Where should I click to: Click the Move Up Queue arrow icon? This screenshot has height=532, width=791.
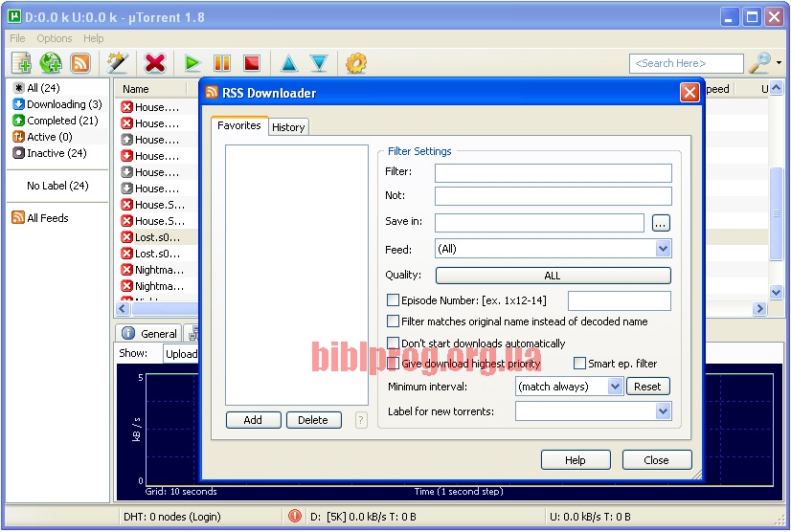pyautogui.click(x=289, y=63)
